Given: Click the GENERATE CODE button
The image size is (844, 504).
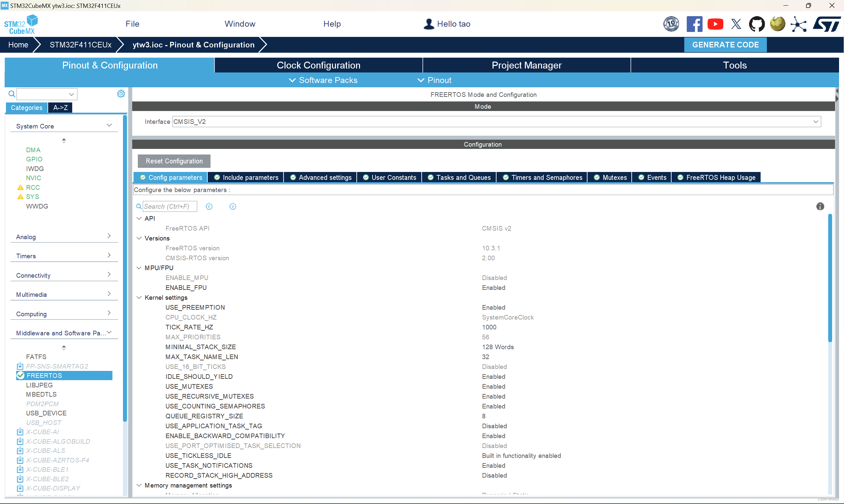Looking at the screenshot, I should click(725, 45).
